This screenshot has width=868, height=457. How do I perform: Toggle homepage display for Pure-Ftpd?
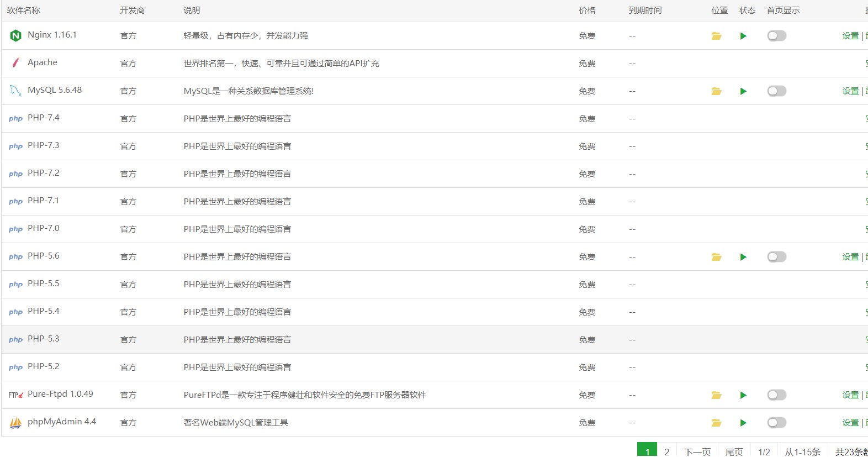click(776, 395)
